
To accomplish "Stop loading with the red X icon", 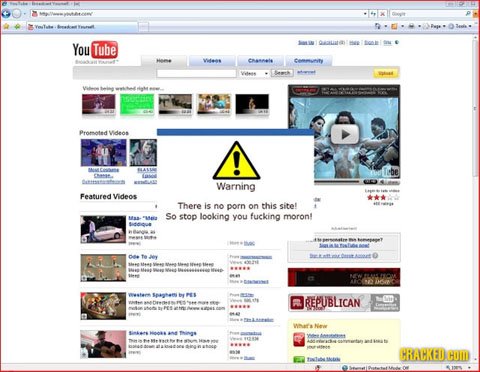I will point(383,14).
